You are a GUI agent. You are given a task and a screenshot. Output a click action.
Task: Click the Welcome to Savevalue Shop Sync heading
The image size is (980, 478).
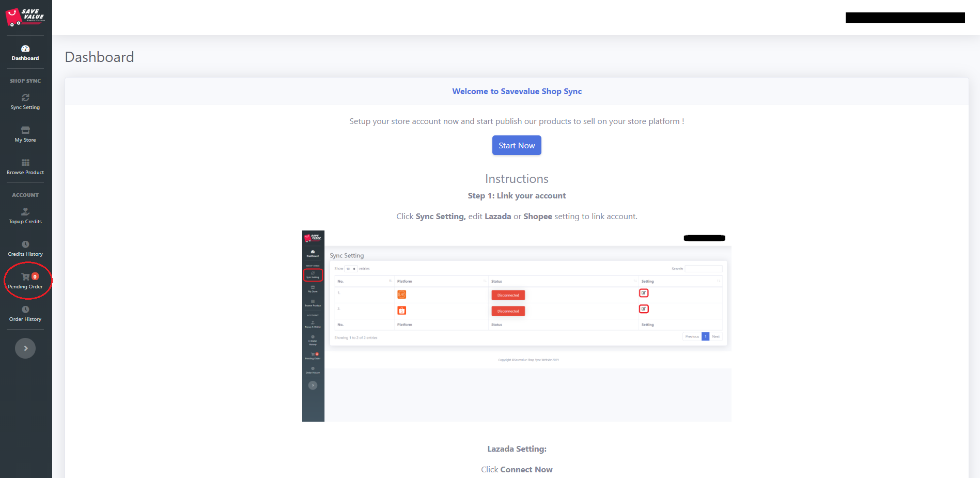pos(517,91)
